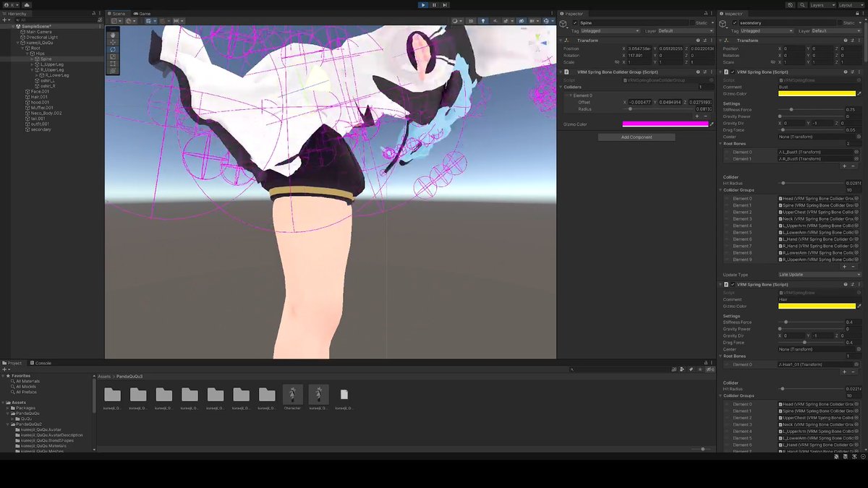Open Update Type dropdown showing Late Update
The height and width of the screenshot is (488, 868).
820,275
